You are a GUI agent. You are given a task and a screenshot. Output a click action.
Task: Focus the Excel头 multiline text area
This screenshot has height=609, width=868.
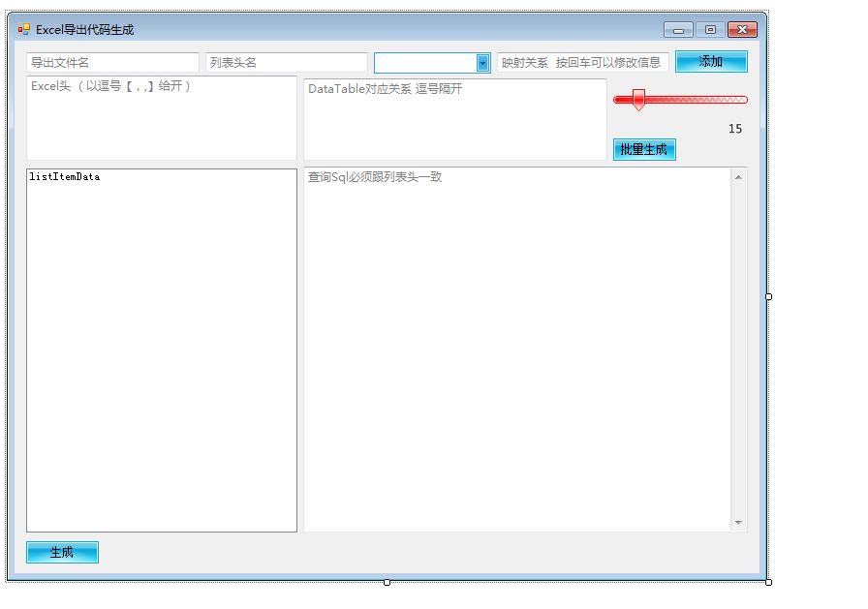click(162, 118)
